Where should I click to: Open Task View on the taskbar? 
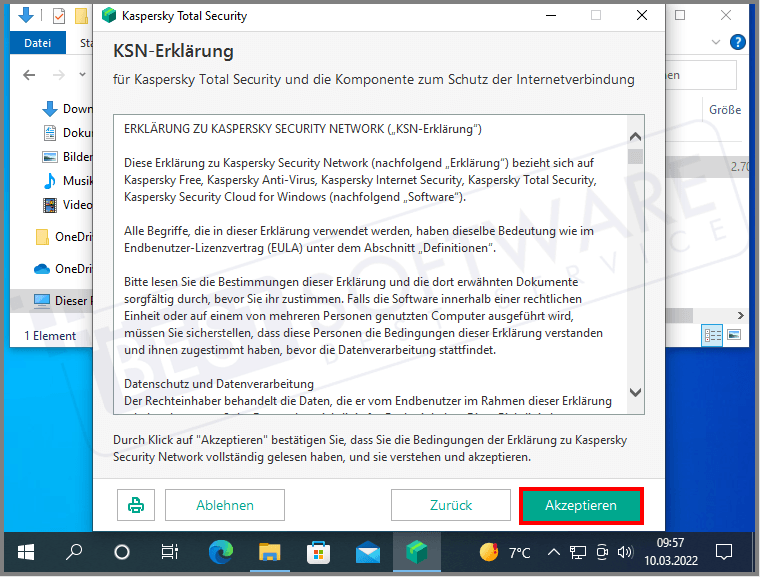170,552
